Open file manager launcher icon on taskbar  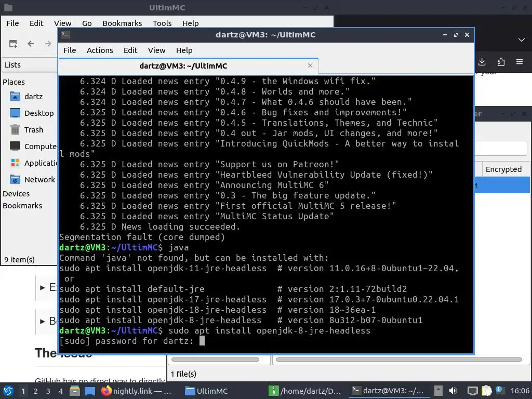75,391
